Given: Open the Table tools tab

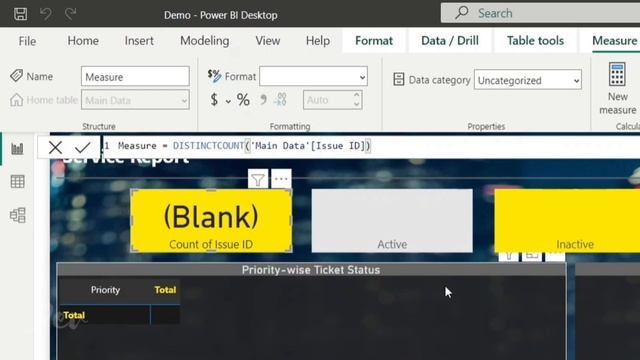Looking at the screenshot, I should click(536, 41).
